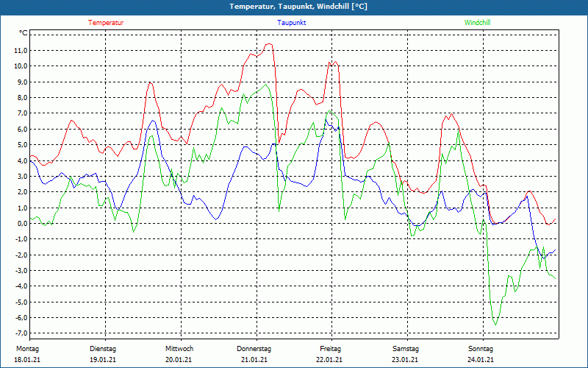Click the 1,0 y-axis value

22,208
